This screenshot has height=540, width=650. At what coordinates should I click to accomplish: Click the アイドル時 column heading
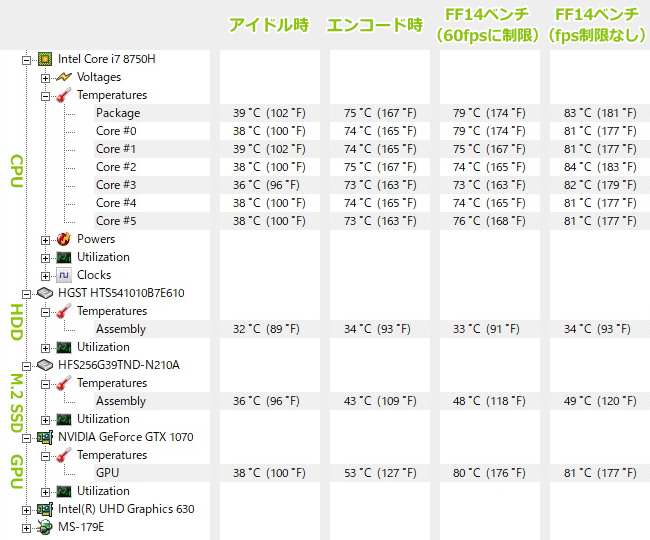[x=269, y=25]
